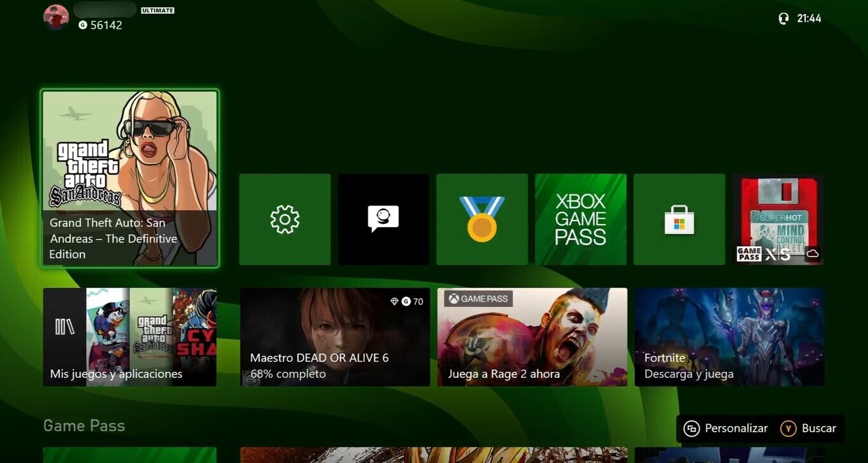
Task: Select the Juega a Rage 2 ahora card
Action: coord(532,337)
